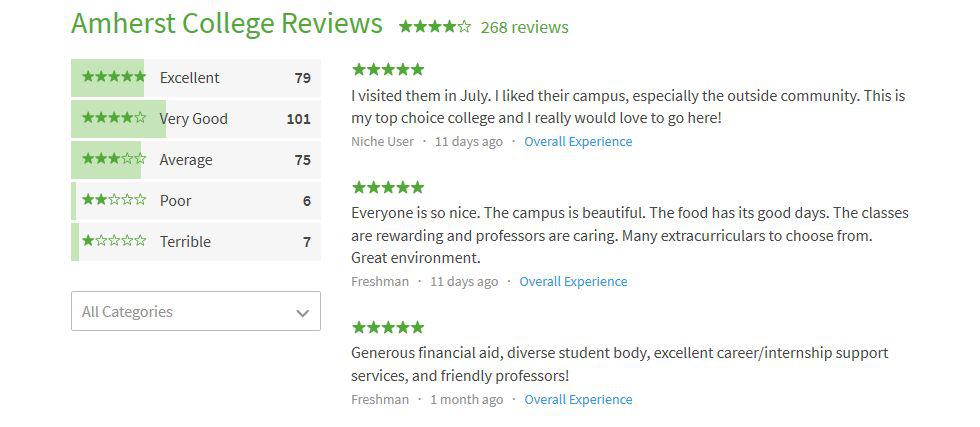
Task: Click the one-star icons in Terrible row
Action: point(113,241)
